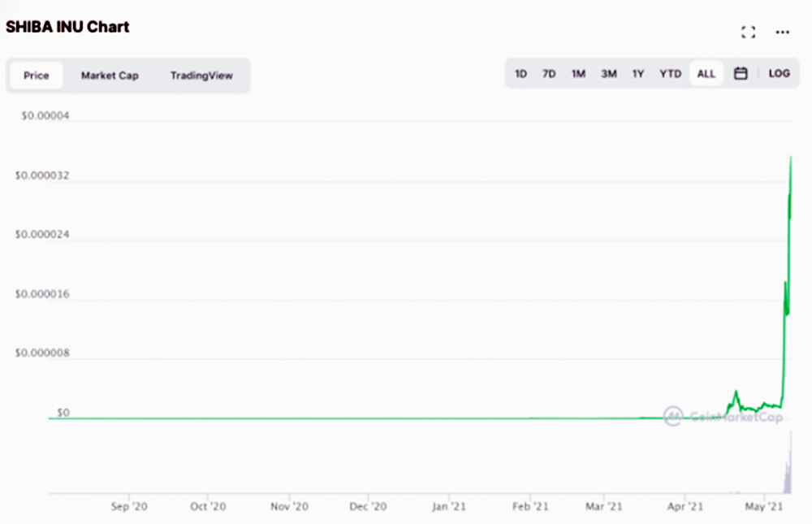Screen dimensions: 812x524
Task: Click the $0.00004 price axis label
Action: tap(45, 115)
